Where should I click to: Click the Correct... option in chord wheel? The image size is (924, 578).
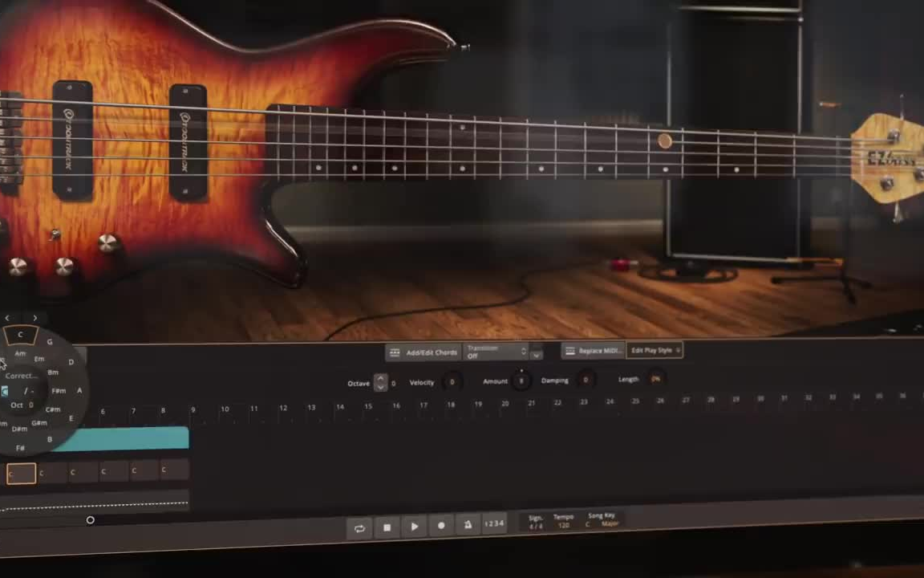[21, 376]
